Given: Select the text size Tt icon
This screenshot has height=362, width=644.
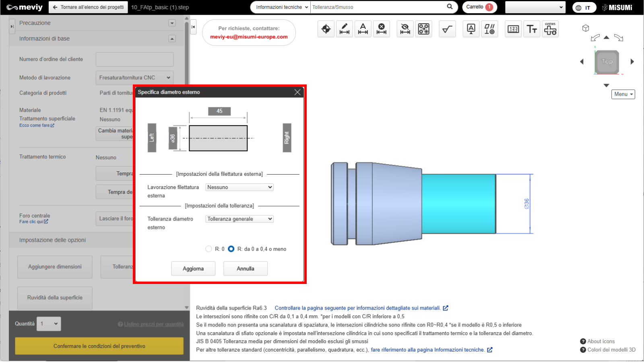Looking at the screenshot, I should tap(532, 29).
